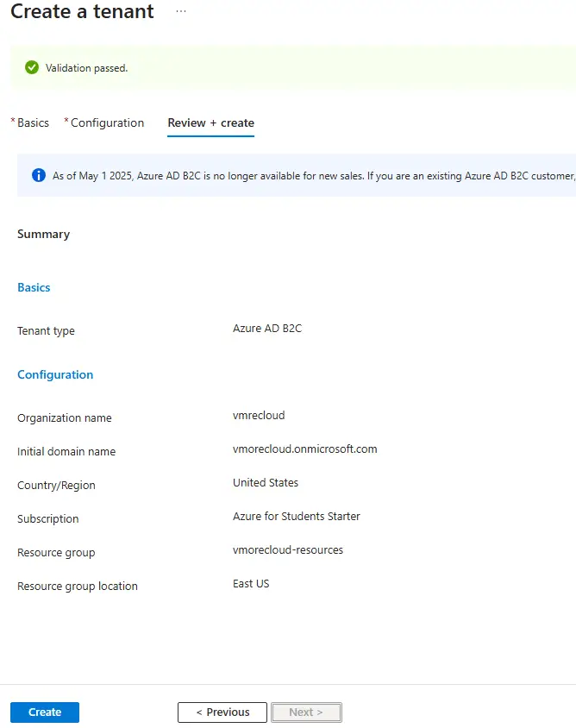Click the blue info icon in the banner
Screen dimensions: 576x728
point(39,175)
